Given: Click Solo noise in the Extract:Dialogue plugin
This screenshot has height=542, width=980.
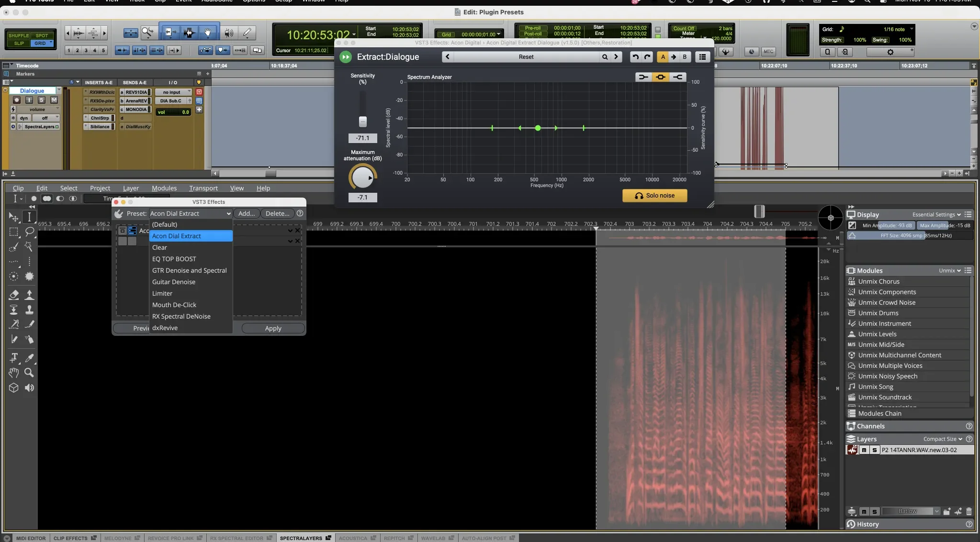Looking at the screenshot, I should click(654, 196).
